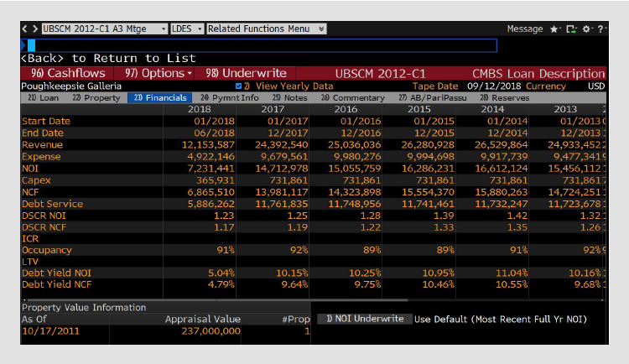Click the 2015 Debt Yield NCF 10.46%
This screenshot has width=629, height=364.
coord(438,284)
